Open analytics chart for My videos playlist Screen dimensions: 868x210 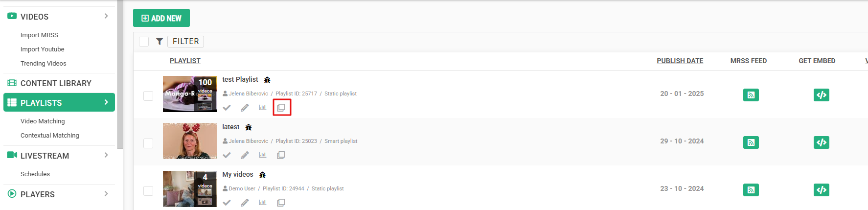point(263,202)
